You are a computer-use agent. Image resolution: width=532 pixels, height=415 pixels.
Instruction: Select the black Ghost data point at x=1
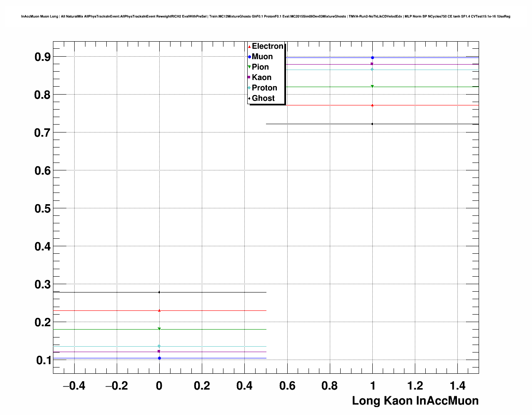tap(372, 124)
